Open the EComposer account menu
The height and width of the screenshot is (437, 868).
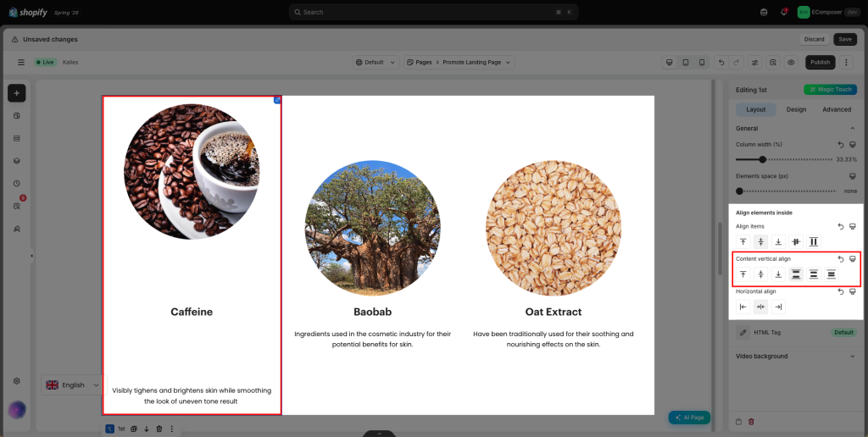829,12
